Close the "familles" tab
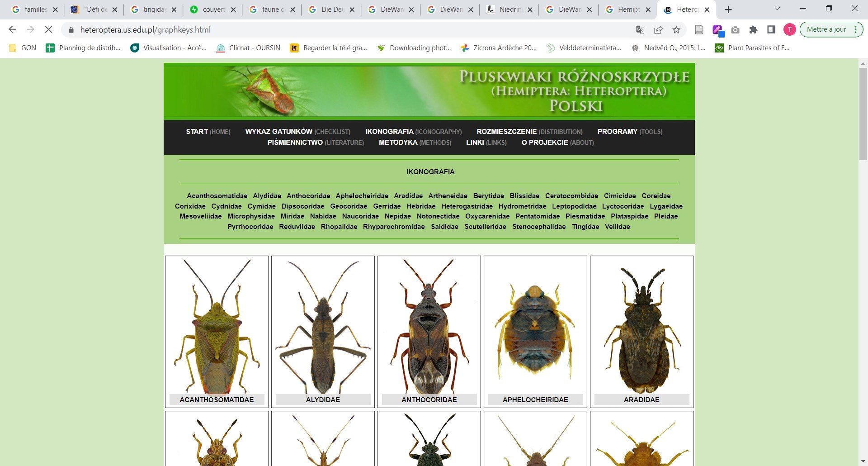The width and height of the screenshot is (868, 466). [55, 10]
